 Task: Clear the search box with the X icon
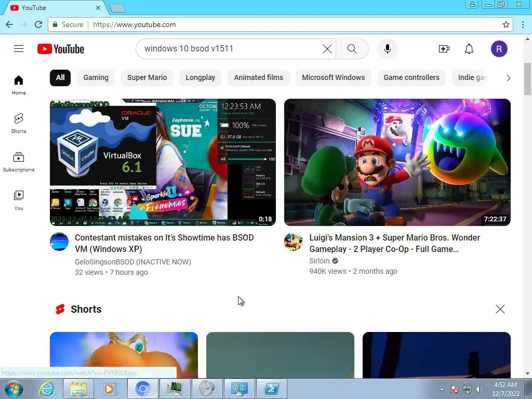point(327,49)
